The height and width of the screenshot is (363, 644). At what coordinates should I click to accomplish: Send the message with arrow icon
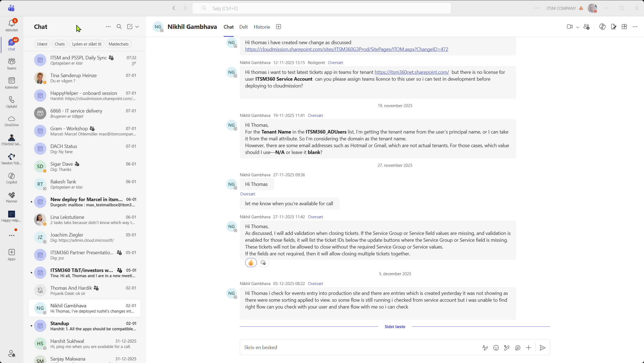542,348
